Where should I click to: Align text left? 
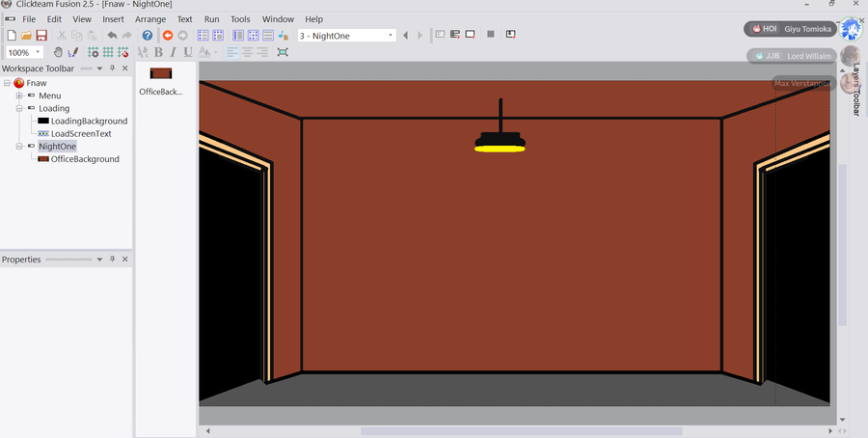tap(232, 52)
